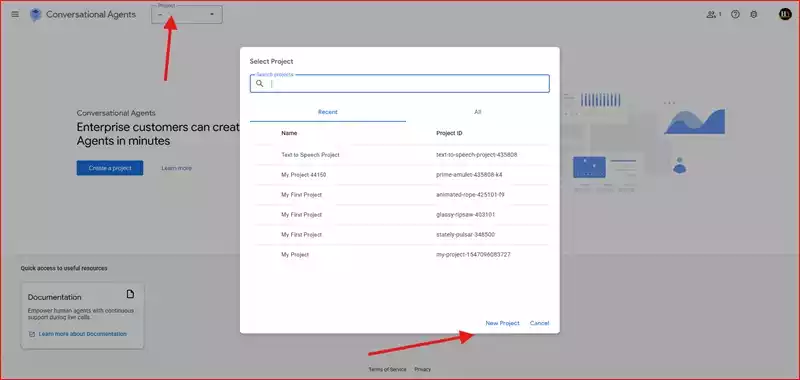Open the user account avatar

pos(785,14)
